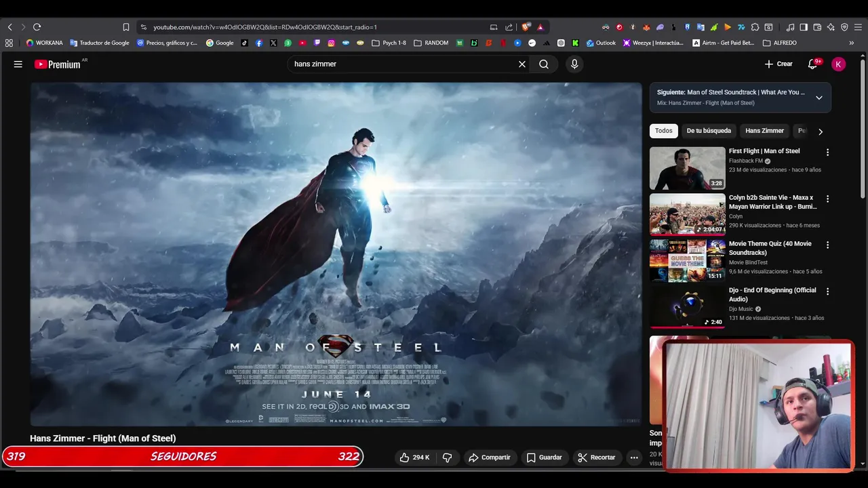The image size is (868, 488).
Task: Open the Outlook bookmark
Action: pos(601,43)
